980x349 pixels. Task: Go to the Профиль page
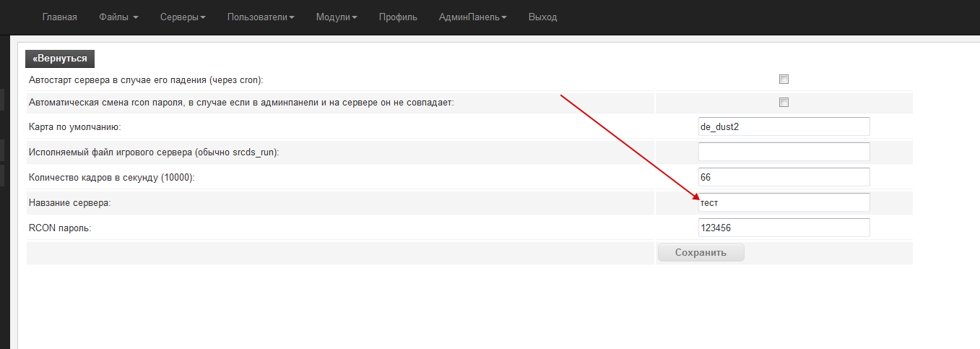(x=398, y=17)
